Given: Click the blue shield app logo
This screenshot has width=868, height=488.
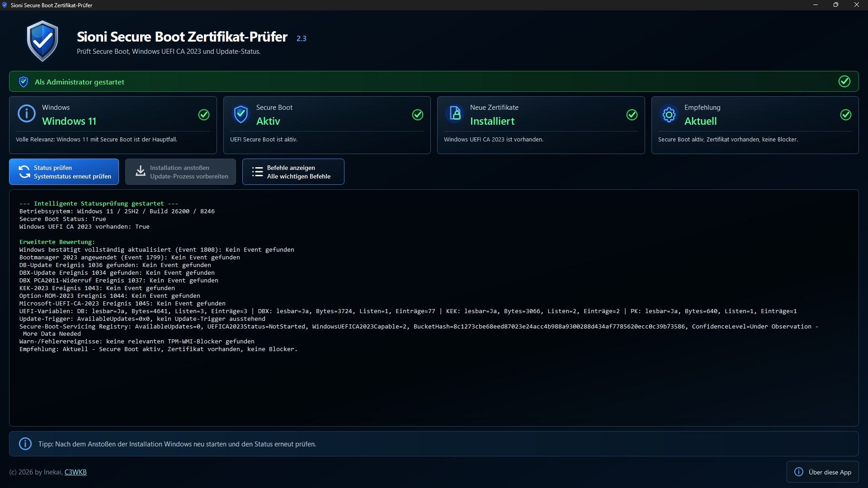Looking at the screenshot, I should [x=42, y=41].
